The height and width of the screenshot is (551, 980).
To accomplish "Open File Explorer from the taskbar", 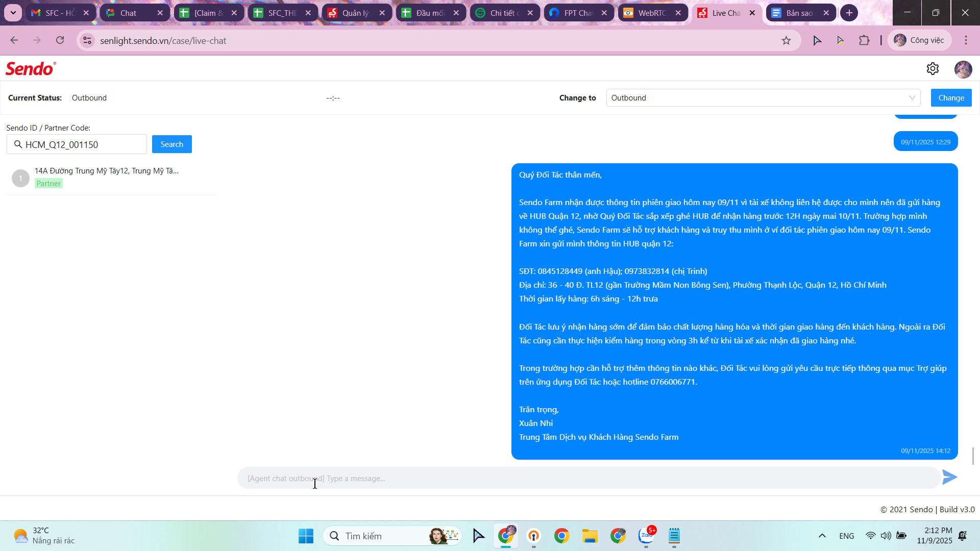I will 590,536.
